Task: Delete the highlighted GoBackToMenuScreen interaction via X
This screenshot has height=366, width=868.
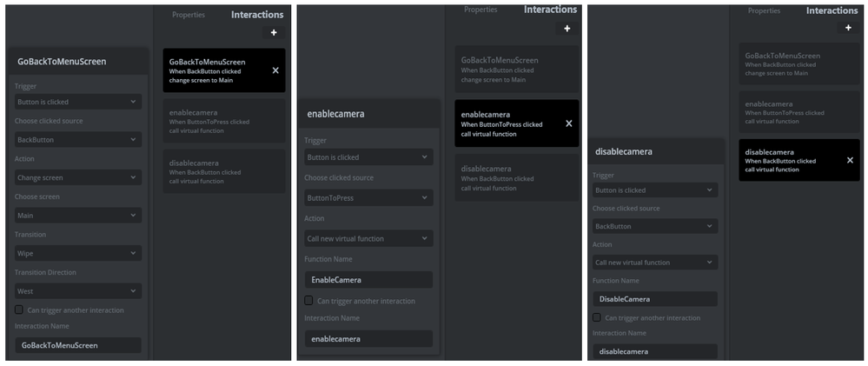Action: click(x=275, y=70)
